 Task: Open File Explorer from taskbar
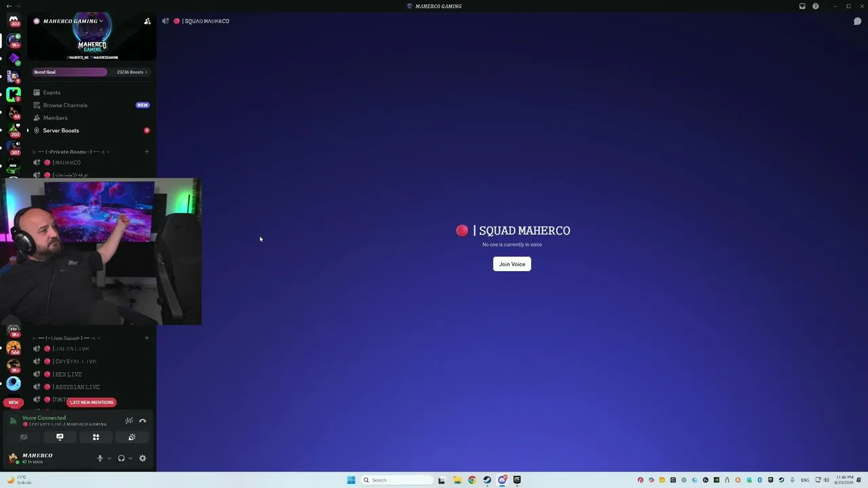456,480
